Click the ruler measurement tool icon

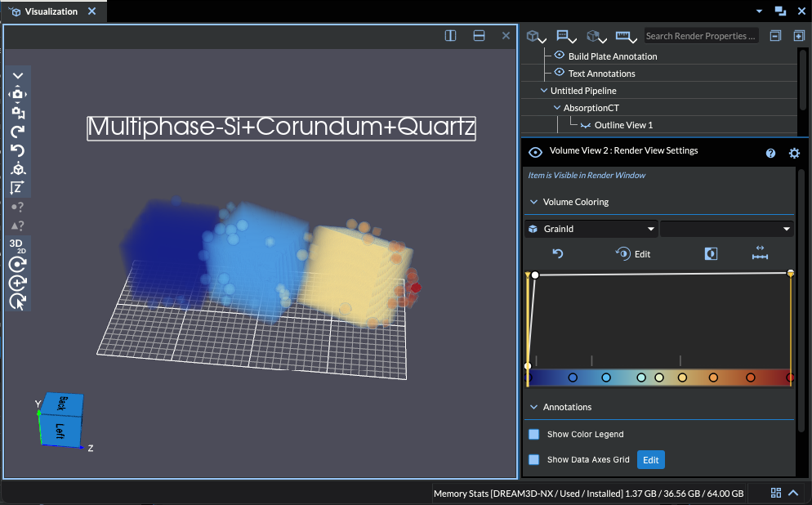(625, 37)
